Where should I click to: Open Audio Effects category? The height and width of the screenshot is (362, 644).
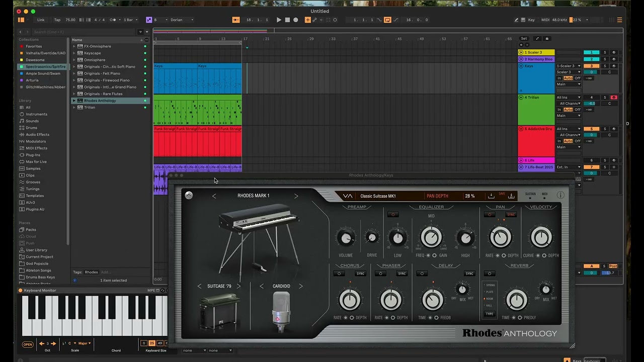click(37, 134)
